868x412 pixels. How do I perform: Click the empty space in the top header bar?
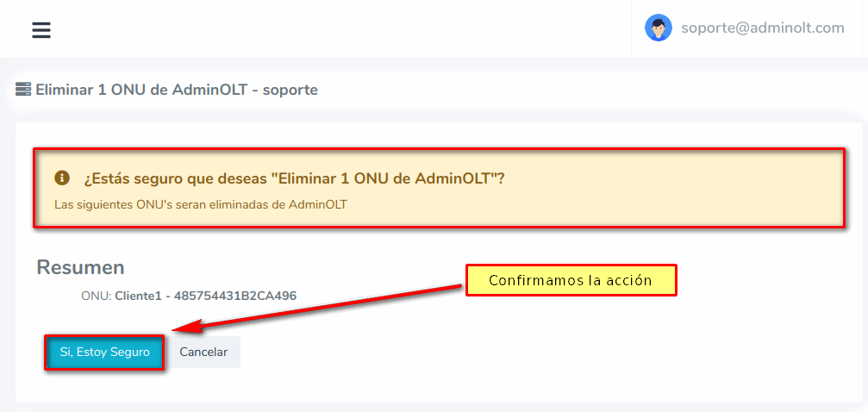pos(345,29)
